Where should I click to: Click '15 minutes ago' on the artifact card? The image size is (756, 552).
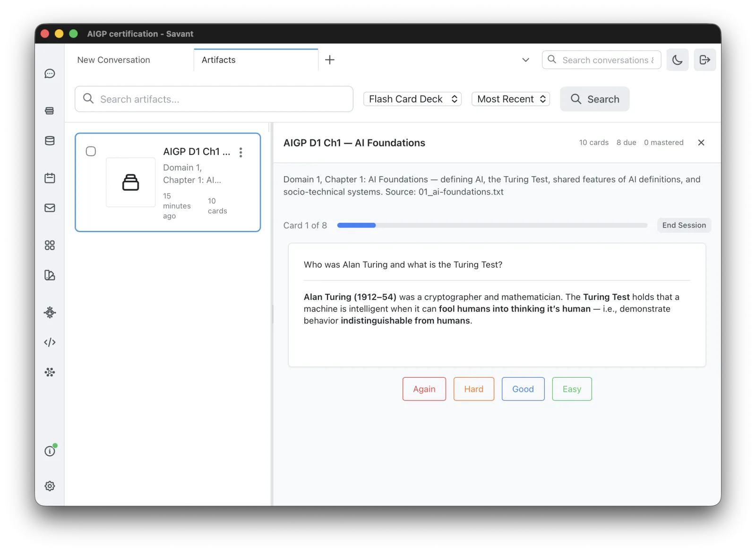[x=177, y=206]
